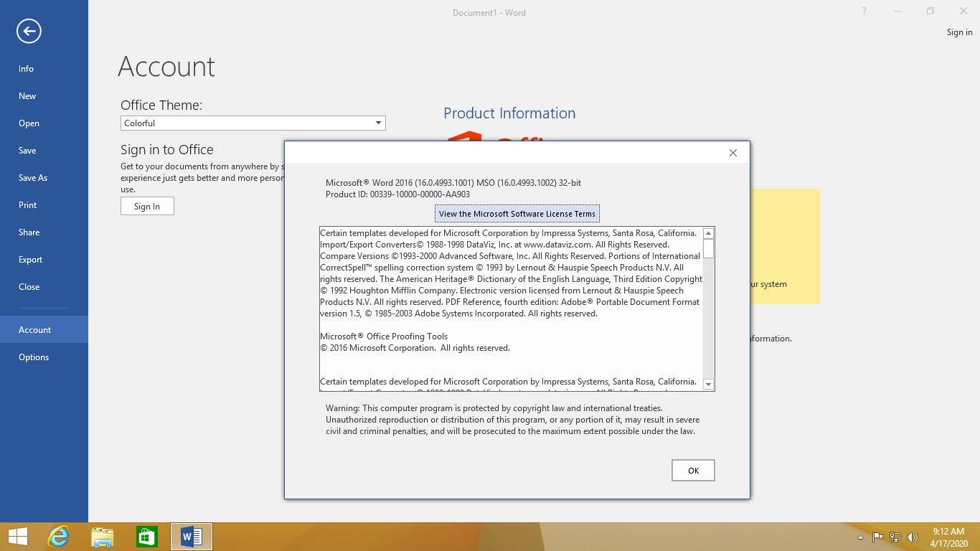Click the Sign In button under Sign in to Office
The image size is (980, 551).
tap(147, 207)
